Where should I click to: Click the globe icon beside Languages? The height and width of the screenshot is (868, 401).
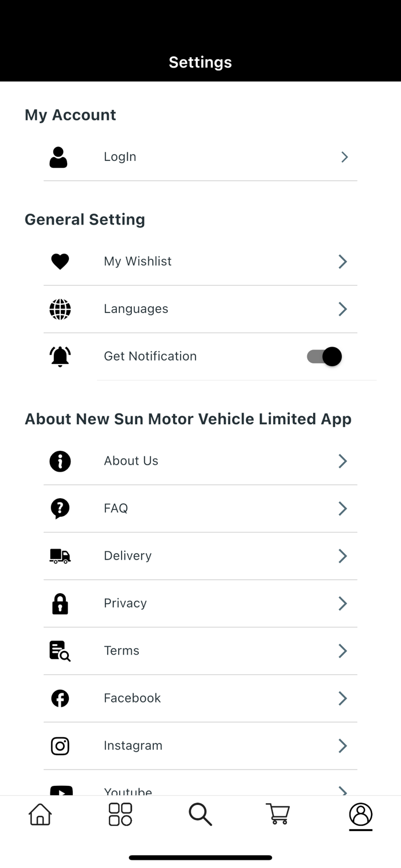pos(60,309)
